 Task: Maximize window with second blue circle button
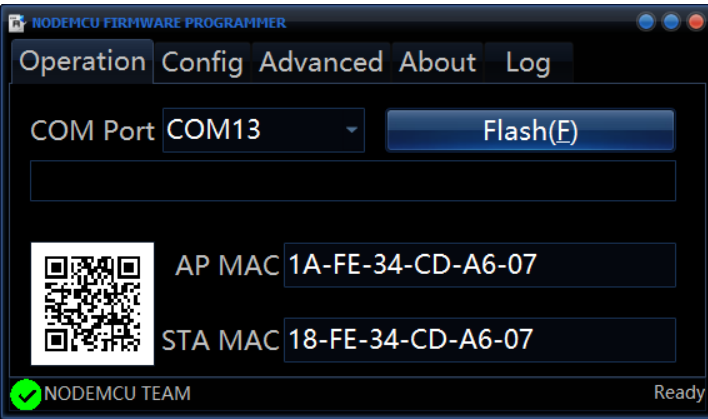coord(671,22)
